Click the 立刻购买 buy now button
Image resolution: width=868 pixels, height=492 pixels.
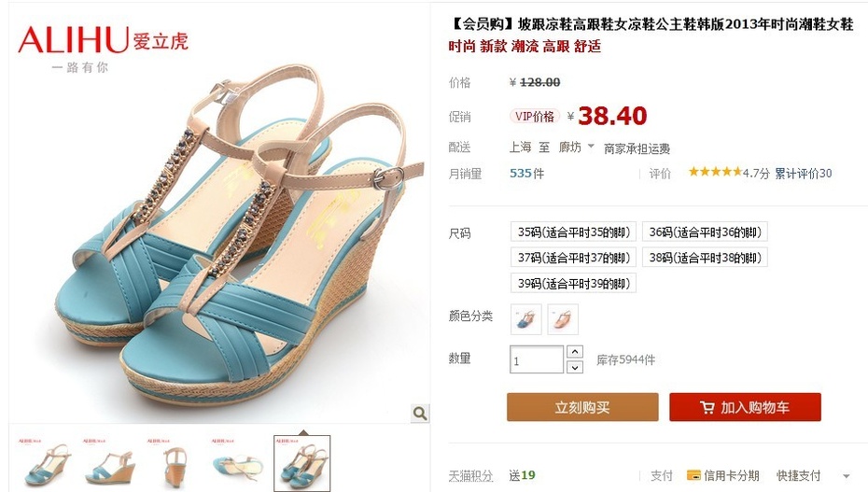coord(582,407)
